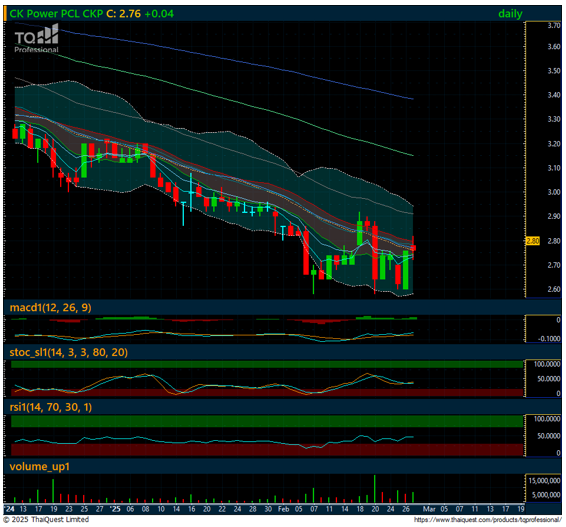The image size is (566, 527).
Task: Click the © 2025 ThaiQuest Limited copyright text
Action: [x=46, y=519]
